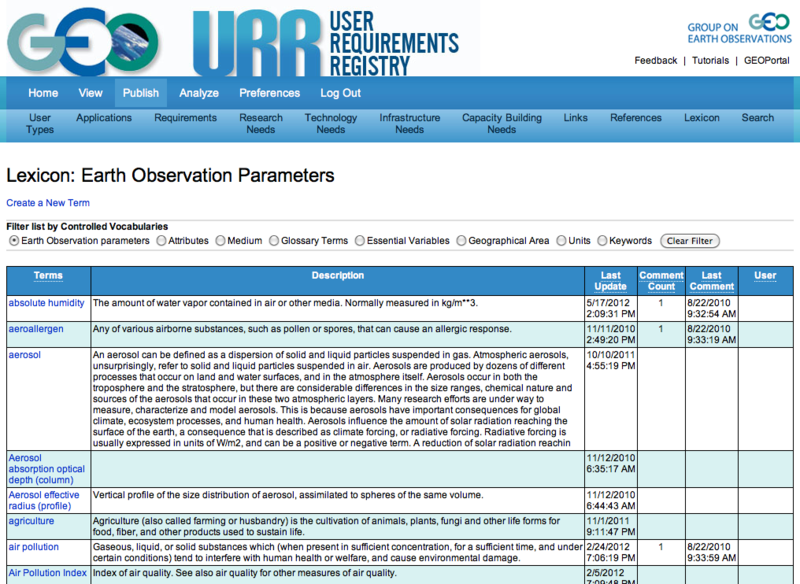Select the Glossary Terms filter option
This screenshot has width=800, height=584.
[275, 241]
